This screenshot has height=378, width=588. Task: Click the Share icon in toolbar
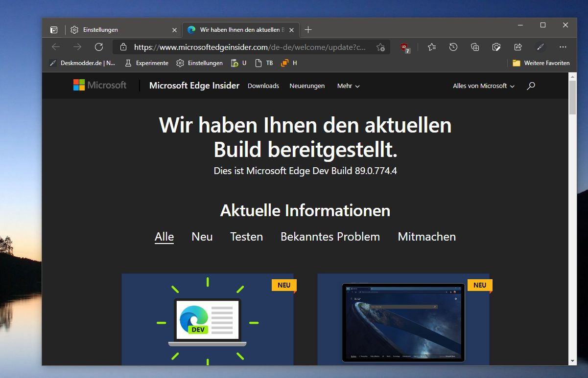tap(518, 47)
